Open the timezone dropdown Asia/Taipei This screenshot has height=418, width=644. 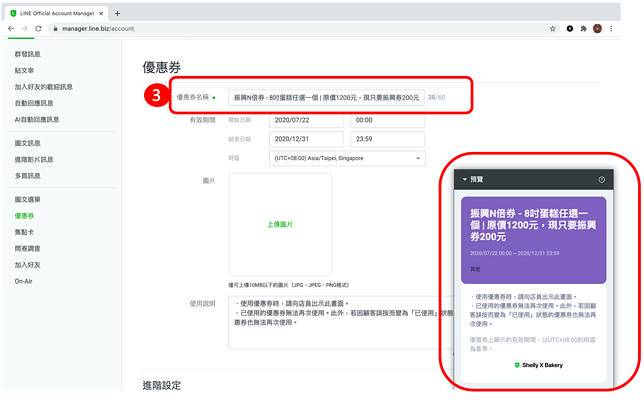point(346,158)
